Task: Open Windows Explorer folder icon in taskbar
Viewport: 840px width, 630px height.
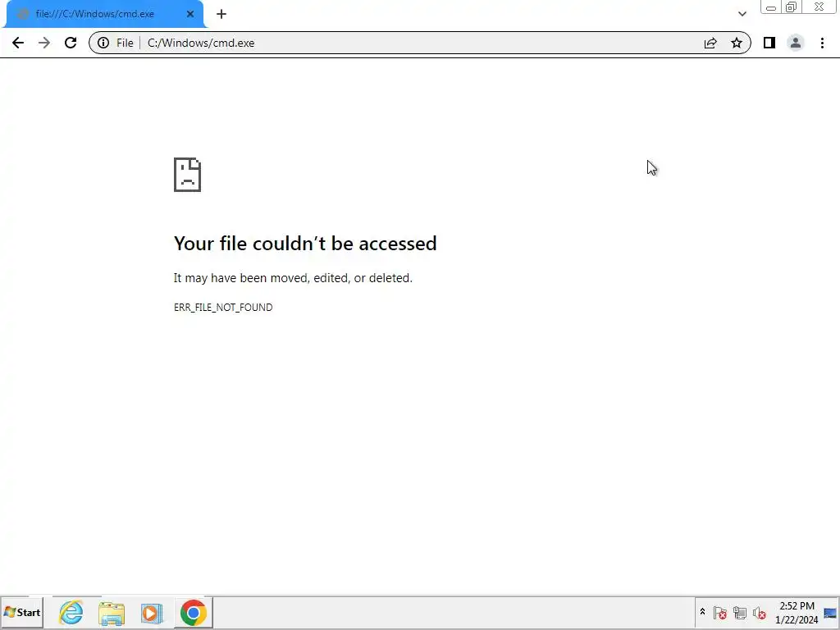Action: point(112,613)
